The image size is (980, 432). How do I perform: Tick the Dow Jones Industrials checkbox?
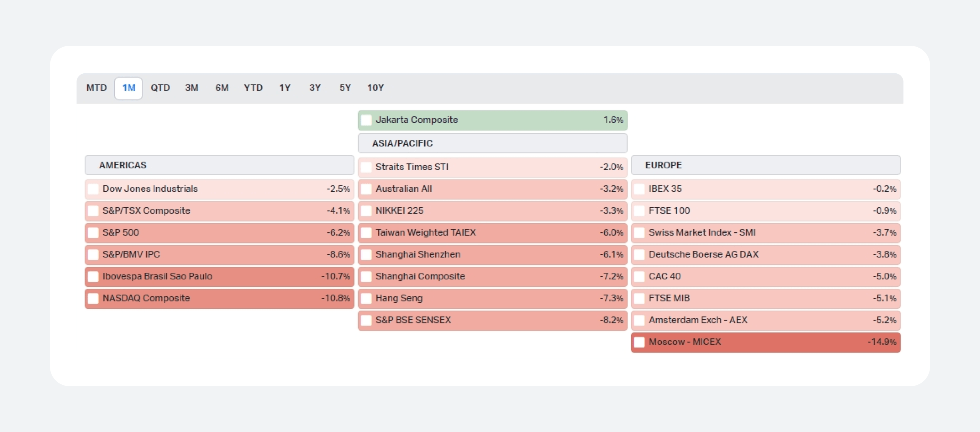[93, 189]
